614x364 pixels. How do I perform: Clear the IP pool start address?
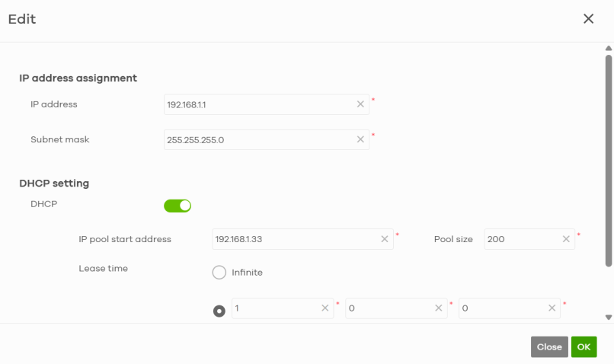click(385, 239)
